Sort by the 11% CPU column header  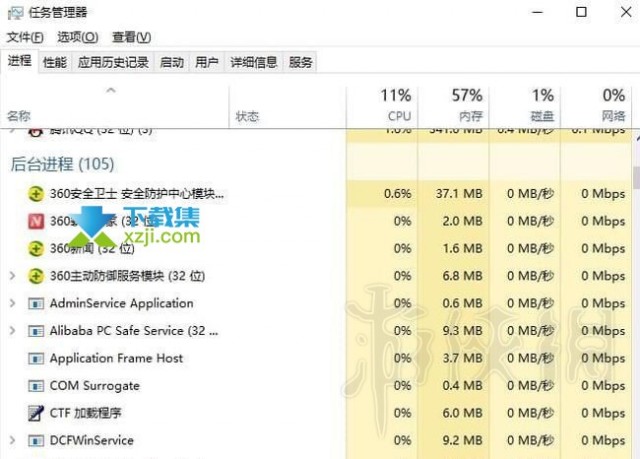(x=382, y=107)
